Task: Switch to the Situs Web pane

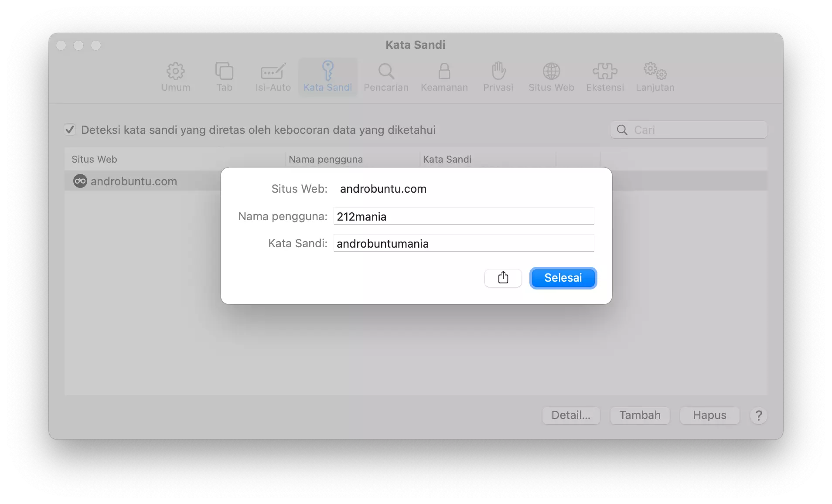Action: (x=551, y=77)
